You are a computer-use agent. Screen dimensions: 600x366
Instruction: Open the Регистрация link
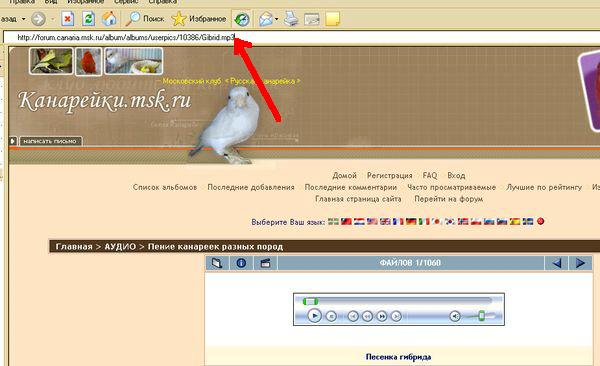tap(390, 175)
